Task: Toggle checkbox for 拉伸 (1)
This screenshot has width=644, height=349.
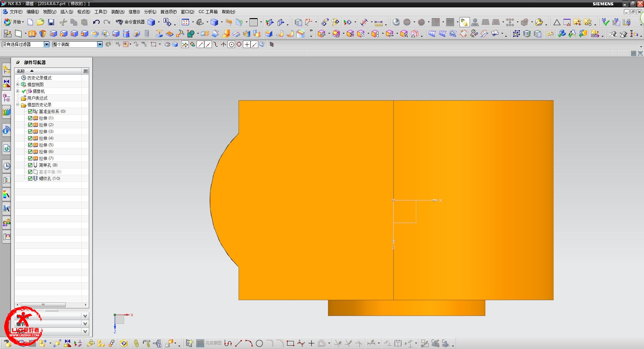Action: tap(30, 118)
